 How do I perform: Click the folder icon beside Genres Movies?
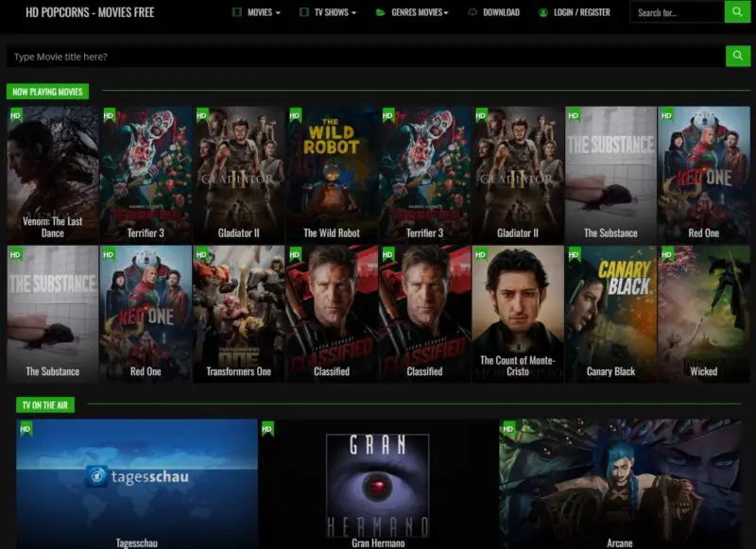pyautogui.click(x=380, y=13)
